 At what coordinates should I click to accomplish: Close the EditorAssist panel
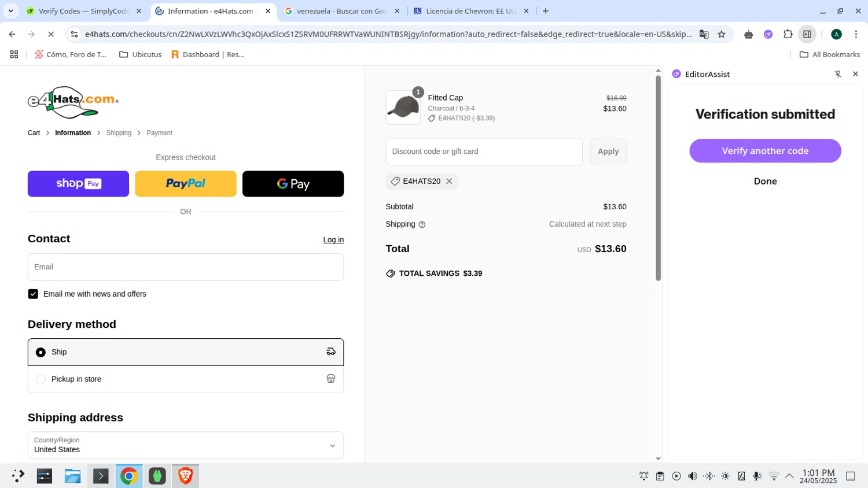855,74
